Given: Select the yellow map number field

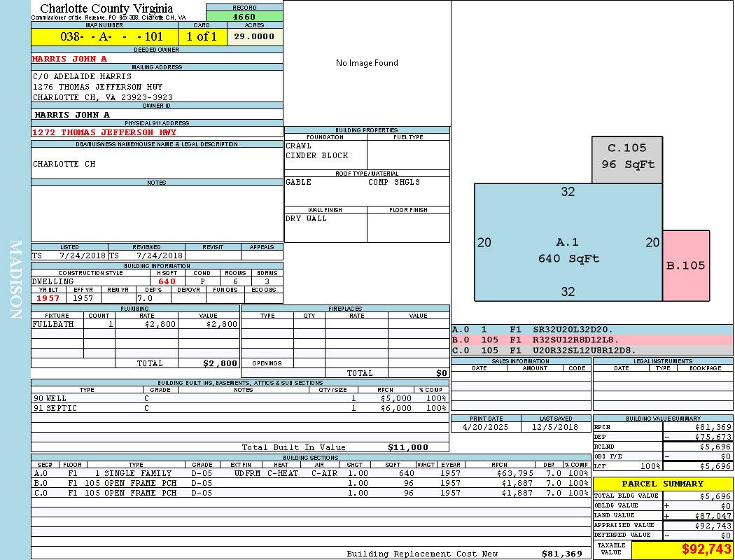Looking at the screenshot, I should [104, 37].
